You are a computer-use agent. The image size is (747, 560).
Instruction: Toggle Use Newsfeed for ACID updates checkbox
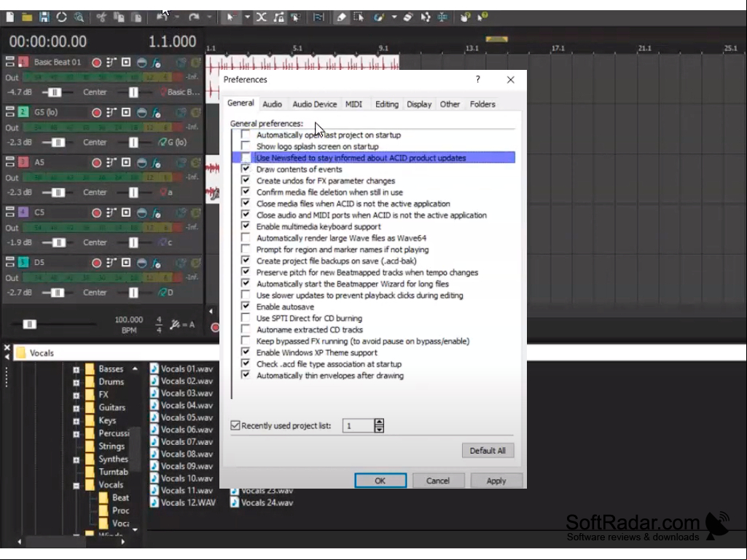click(246, 157)
